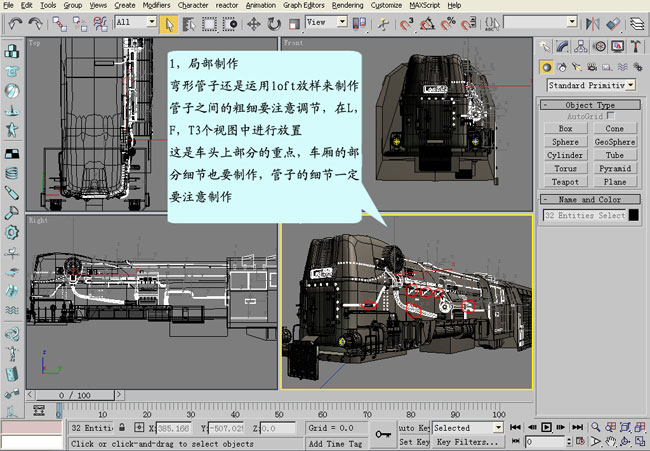Open the reactor menu
Image resolution: width=650 pixels, height=451 pixels.
(x=227, y=5)
